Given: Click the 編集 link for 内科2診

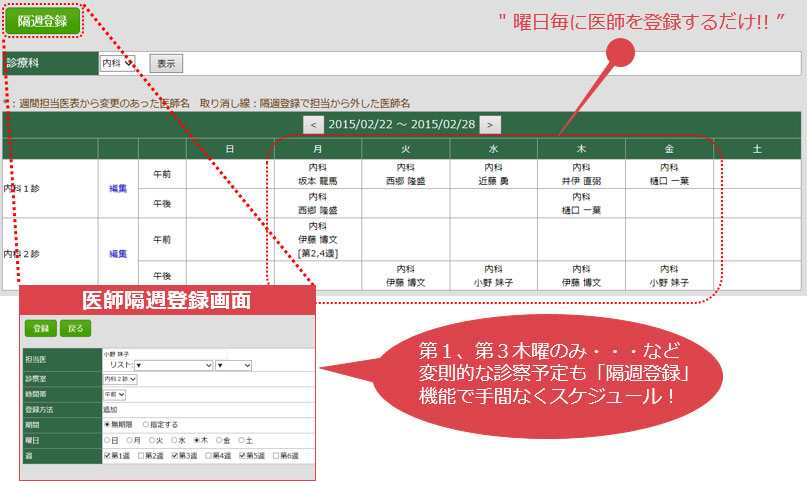Looking at the screenshot, I should (x=118, y=254).
